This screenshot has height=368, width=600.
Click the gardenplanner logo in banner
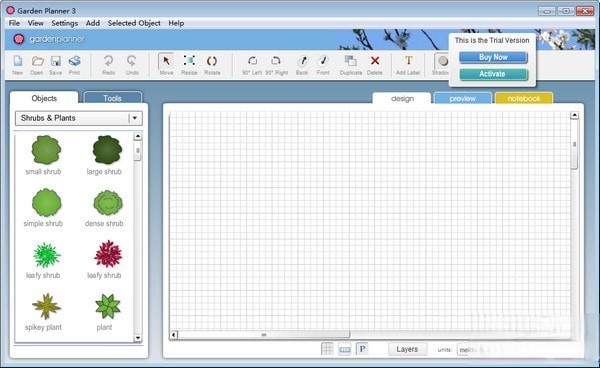click(x=49, y=39)
